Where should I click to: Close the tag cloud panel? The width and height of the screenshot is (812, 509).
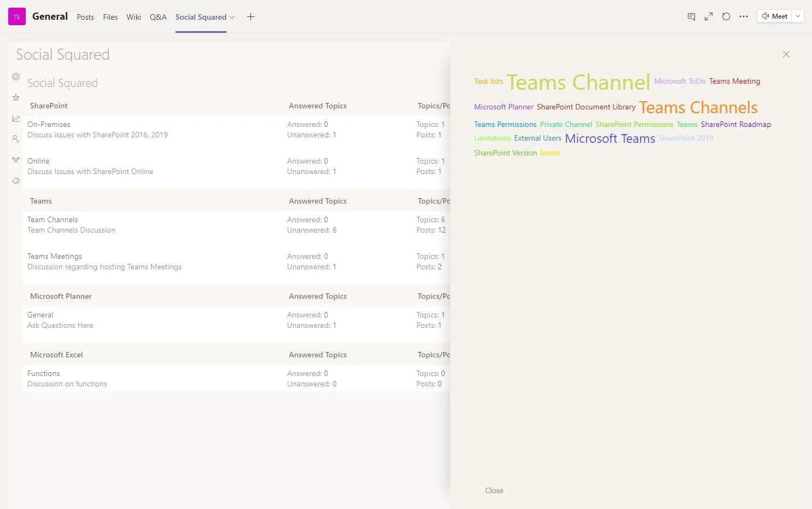786,54
